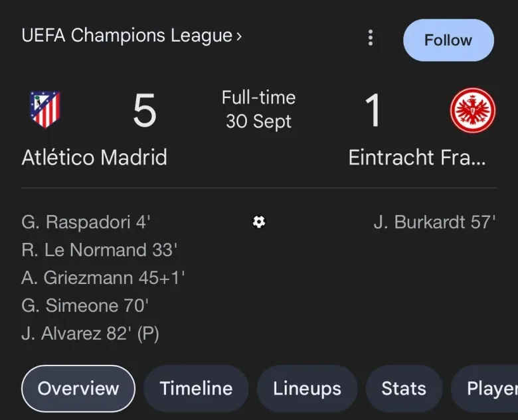Click G. Simeone 70' goal entry
518x420 pixels.
tap(85, 306)
